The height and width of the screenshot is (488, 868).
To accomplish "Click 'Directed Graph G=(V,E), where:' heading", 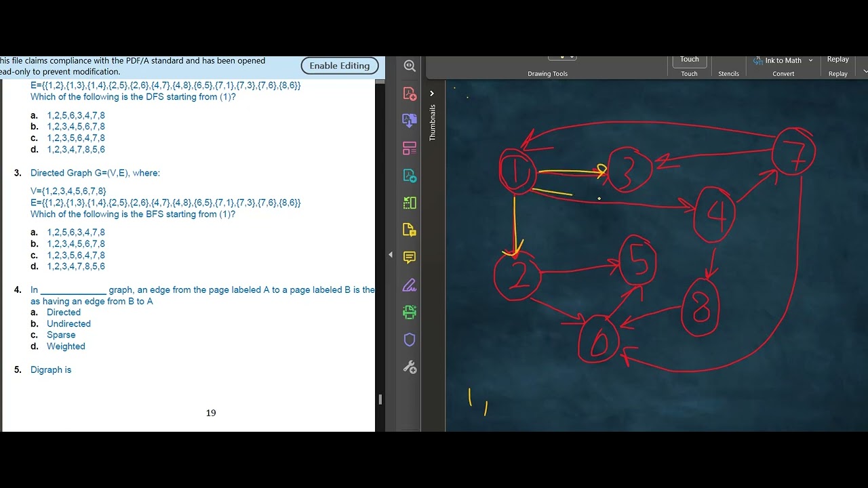I will [x=95, y=173].
